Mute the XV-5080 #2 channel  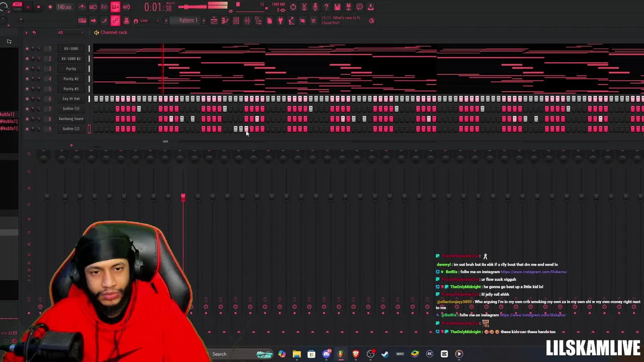pos(27,59)
